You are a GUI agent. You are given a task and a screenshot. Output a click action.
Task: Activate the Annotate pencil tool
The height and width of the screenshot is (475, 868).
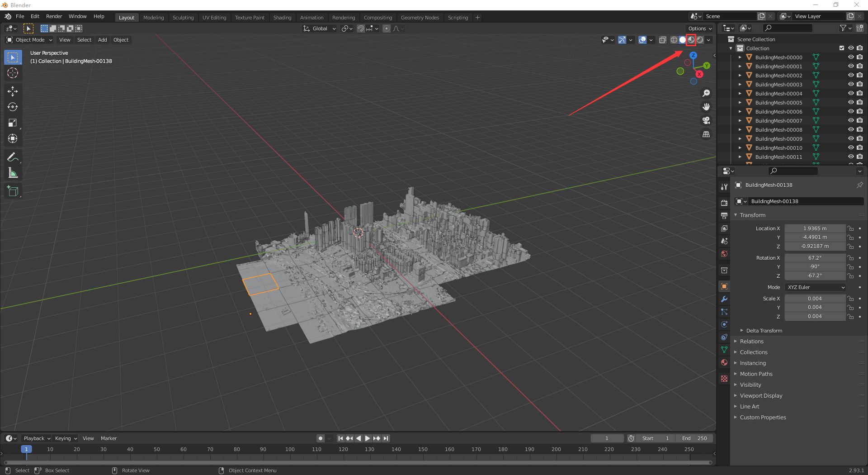(x=13, y=157)
